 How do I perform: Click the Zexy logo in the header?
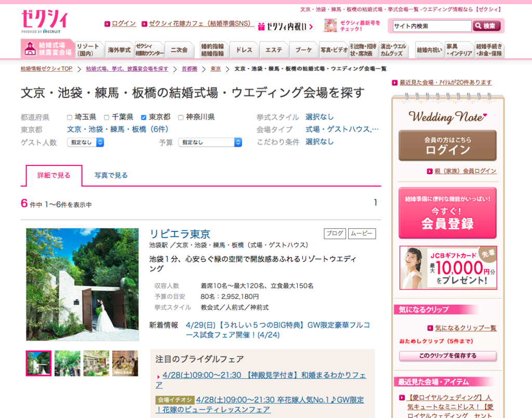point(44,21)
